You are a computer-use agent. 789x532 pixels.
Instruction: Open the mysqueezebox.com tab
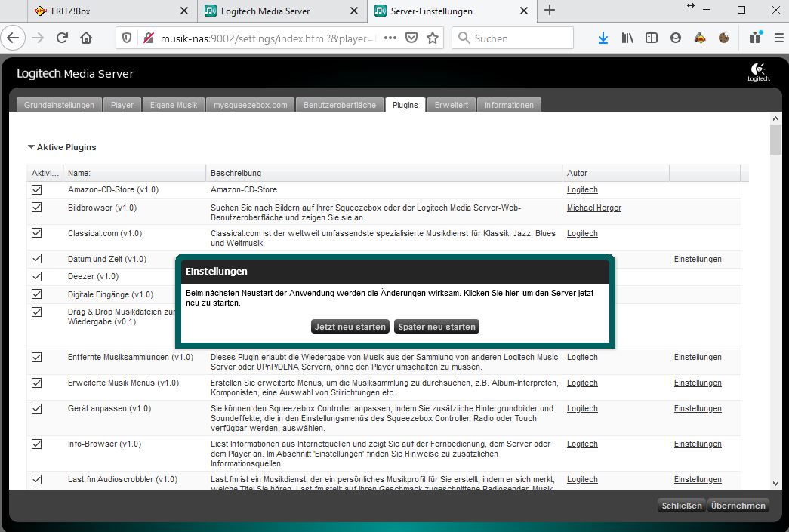click(250, 105)
